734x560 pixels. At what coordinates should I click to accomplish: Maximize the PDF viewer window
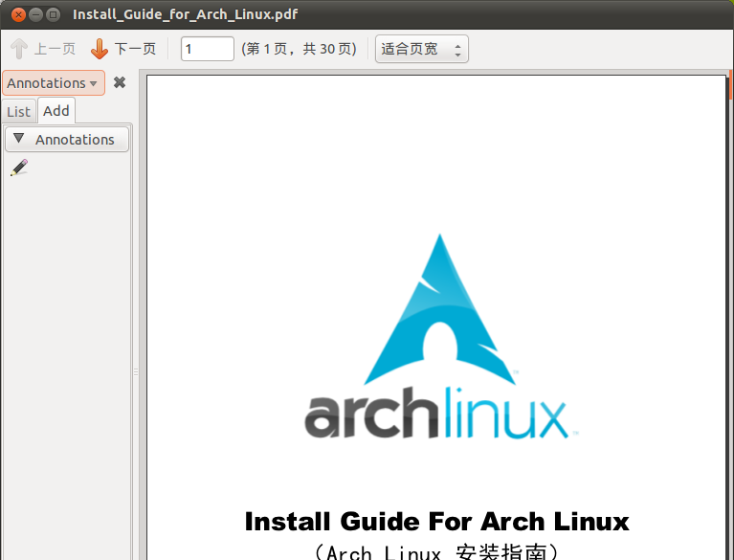coord(54,14)
